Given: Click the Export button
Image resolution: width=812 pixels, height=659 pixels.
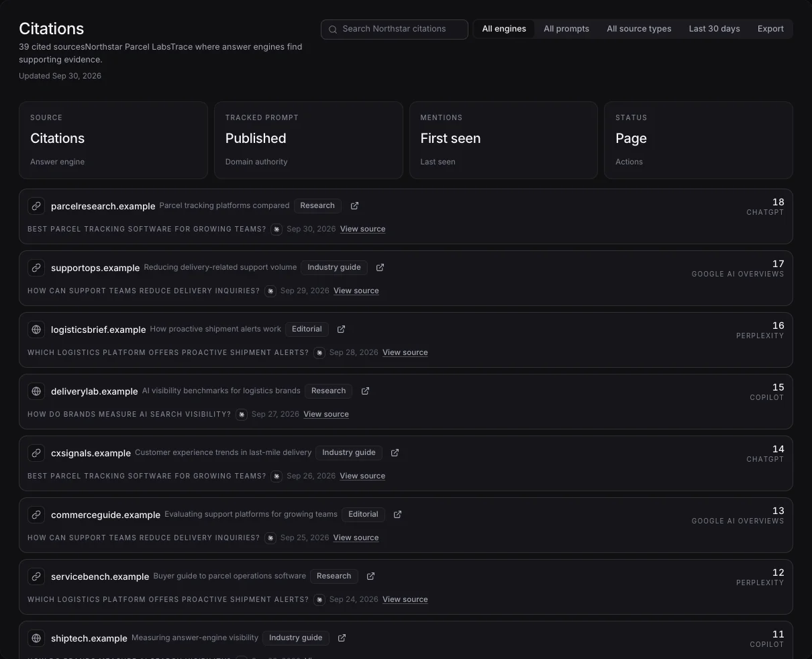Looking at the screenshot, I should coord(770,29).
